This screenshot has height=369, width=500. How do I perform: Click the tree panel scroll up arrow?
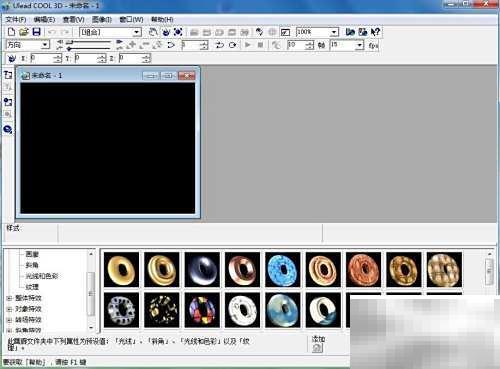point(91,254)
